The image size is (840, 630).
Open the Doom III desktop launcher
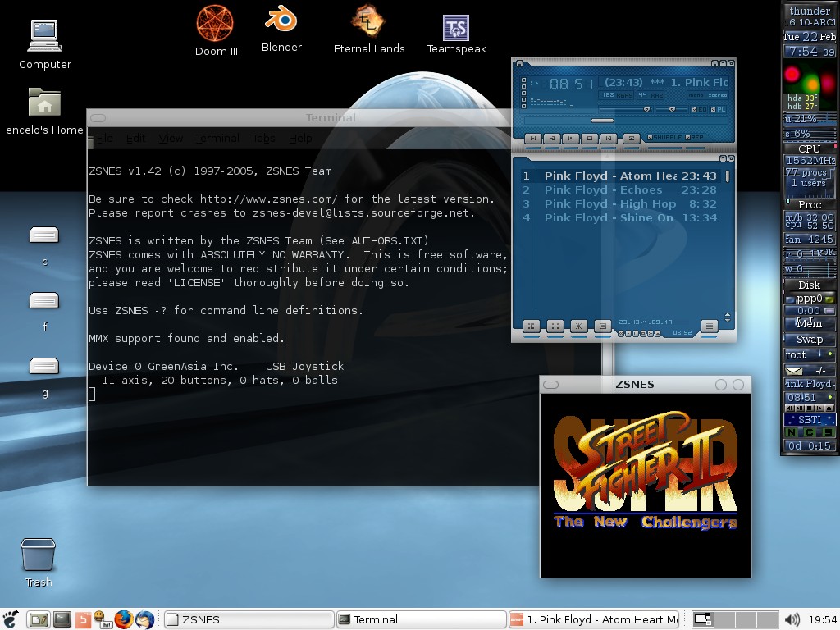[x=216, y=31]
